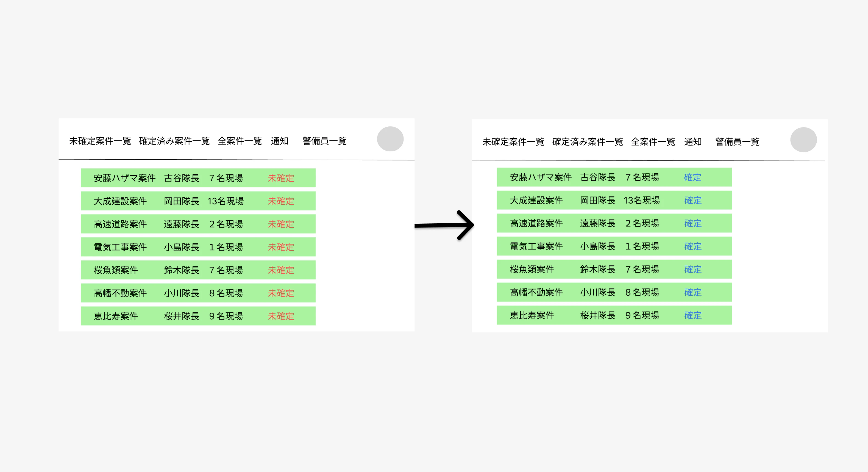Select 桜魚類案件 name in right list

coord(532,269)
